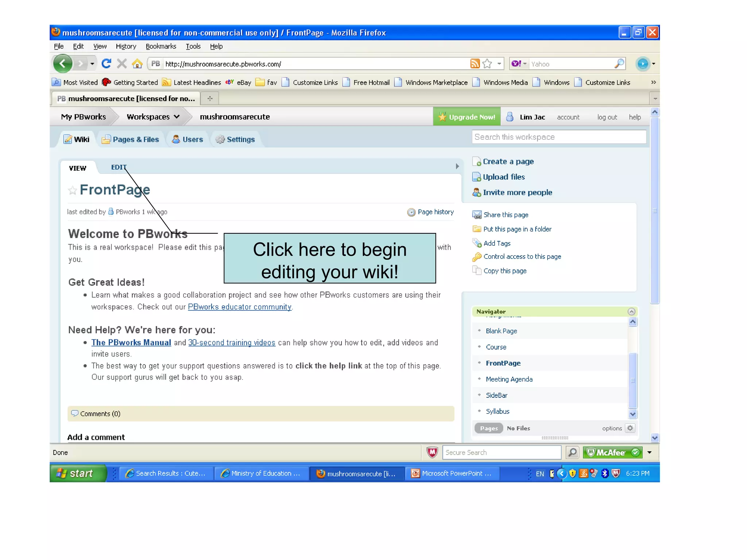Viewport: 747px width, 560px height.
Task: Open a new tab with plus button
Action: coord(210,98)
